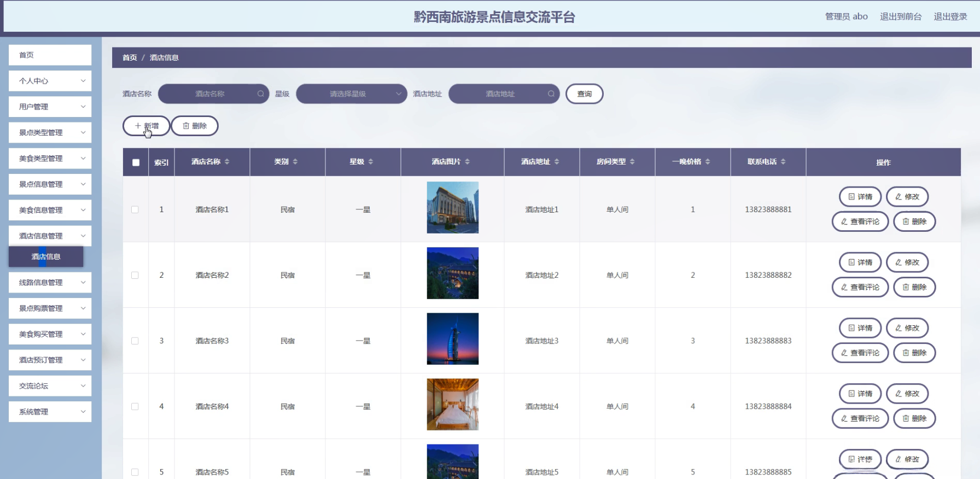Open hotel image thumbnail for 酒店名称3
This screenshot has width=980, height=479.
point(452,339)
